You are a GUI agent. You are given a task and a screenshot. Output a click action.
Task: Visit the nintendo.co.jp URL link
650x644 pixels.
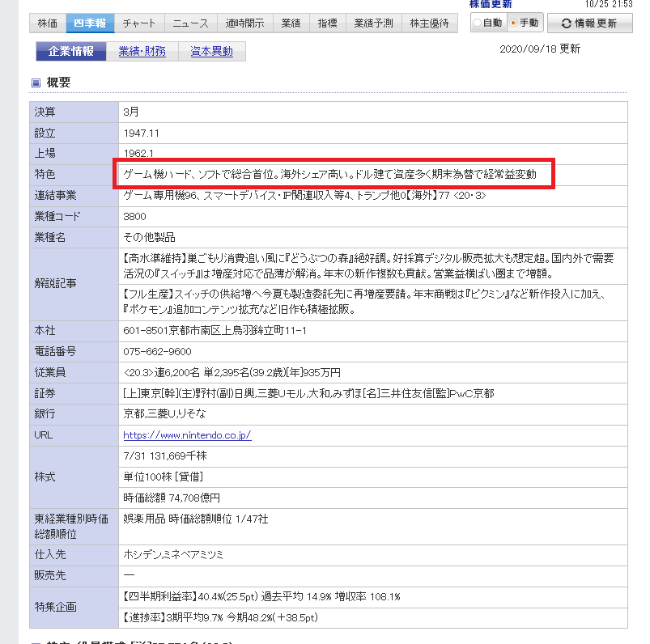[x=187, y=435]
